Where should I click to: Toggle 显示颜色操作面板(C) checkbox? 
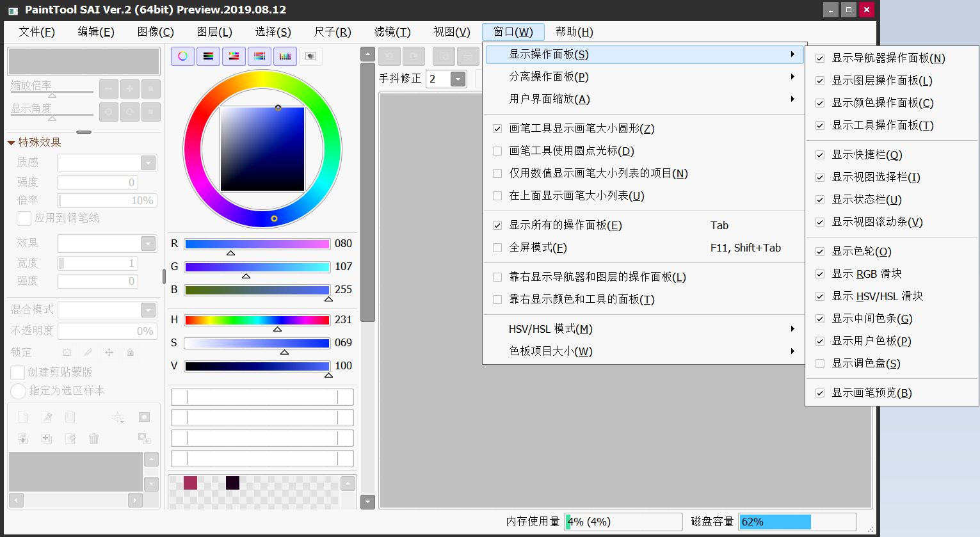(820, 103)
